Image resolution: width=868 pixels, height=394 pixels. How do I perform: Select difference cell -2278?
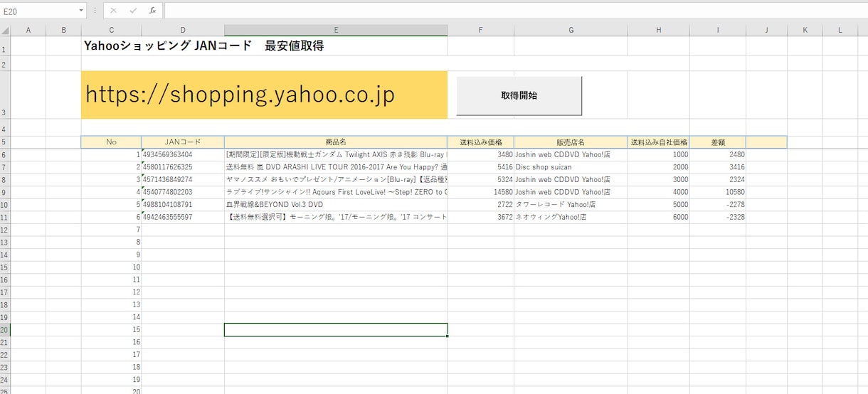pos(718,204)
